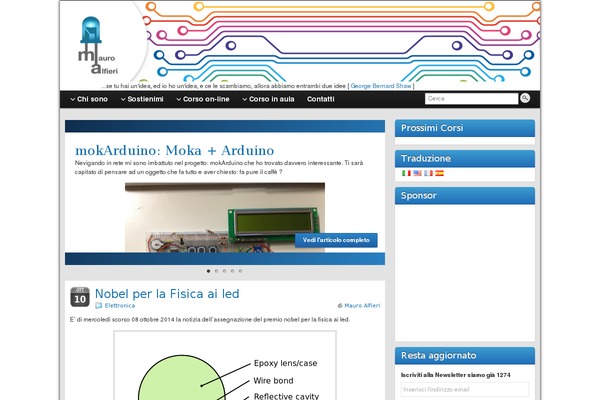Expand the Chi sono menu
Screen dimensions: 600x400
pos(89,99)
